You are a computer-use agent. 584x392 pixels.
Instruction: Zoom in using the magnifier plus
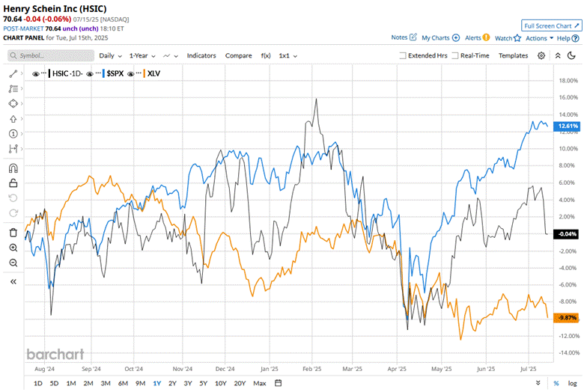coord(13,248)
